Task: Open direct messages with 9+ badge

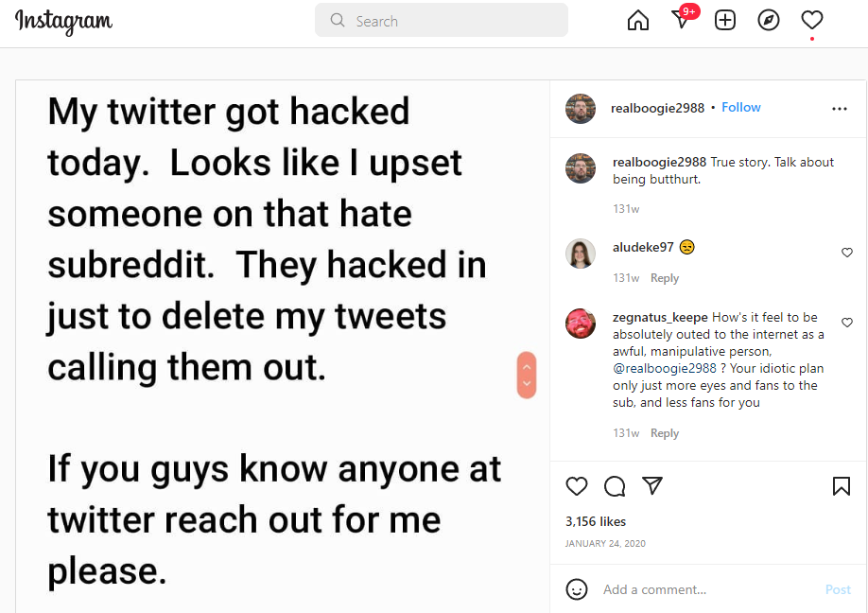Action: coord(681,20)
